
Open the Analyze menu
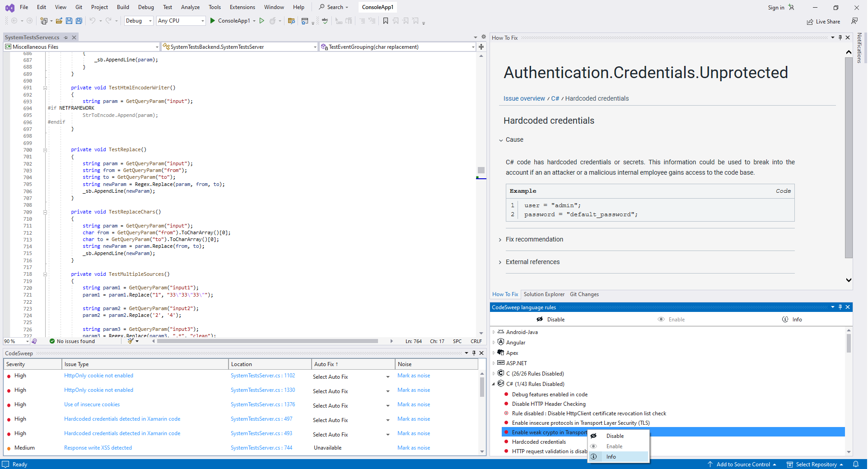(190, 7)
